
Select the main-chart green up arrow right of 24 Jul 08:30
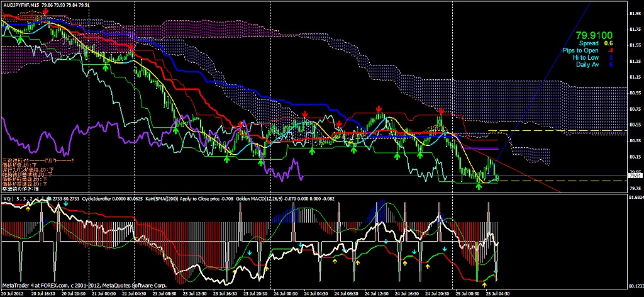pyautogui.click(x=353, y=150)
